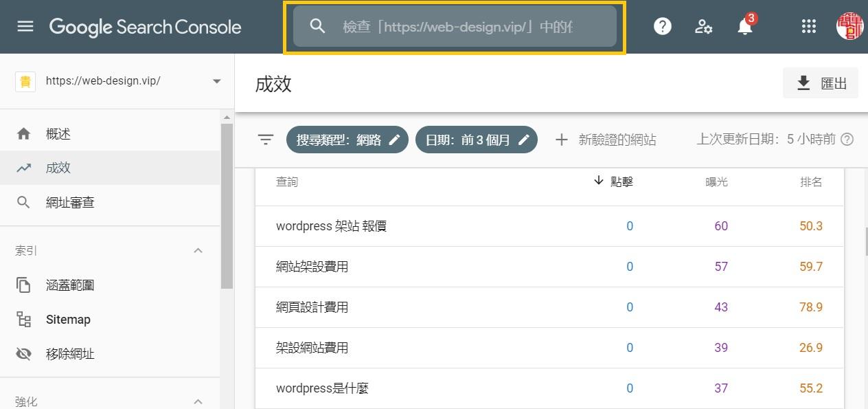Add new filter with 新驗證的網站
This screenshot has height=409, width=868.
pyautogui.click(x=605, y=140)
